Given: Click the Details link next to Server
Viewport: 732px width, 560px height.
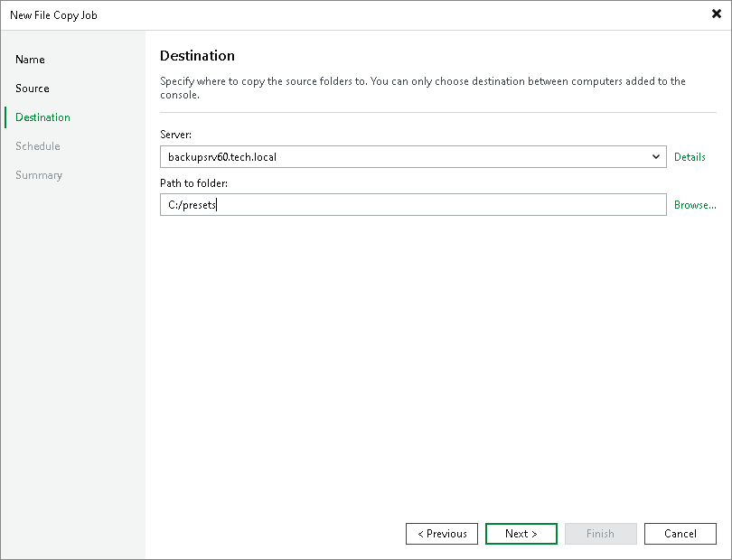Looking at the screenshot, I should tap(690, 157).
